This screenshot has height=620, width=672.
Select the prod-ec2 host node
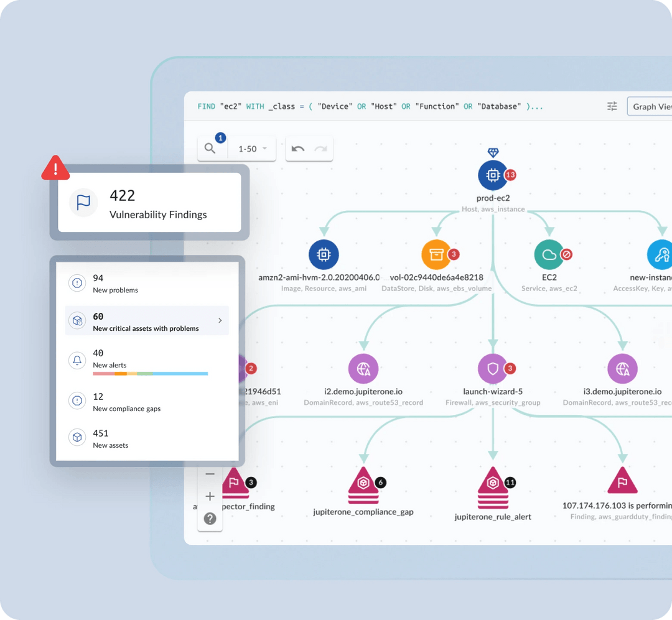point(492,175)
